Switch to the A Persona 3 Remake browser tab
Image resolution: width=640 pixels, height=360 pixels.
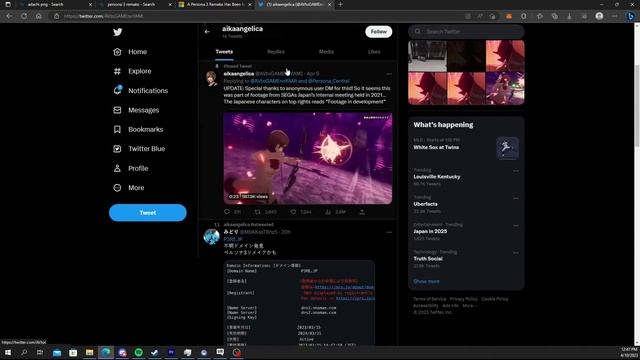click(215, 4)
